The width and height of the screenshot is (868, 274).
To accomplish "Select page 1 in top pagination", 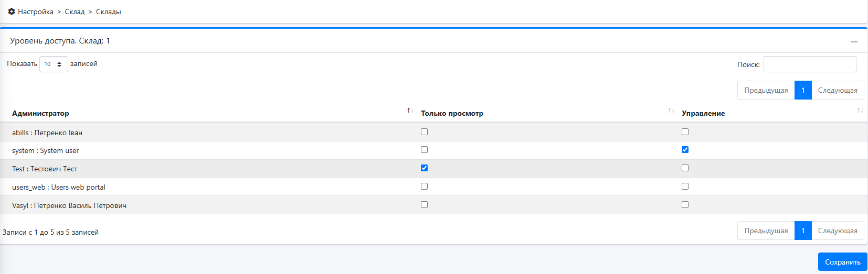I will click(x=803, y=90).
